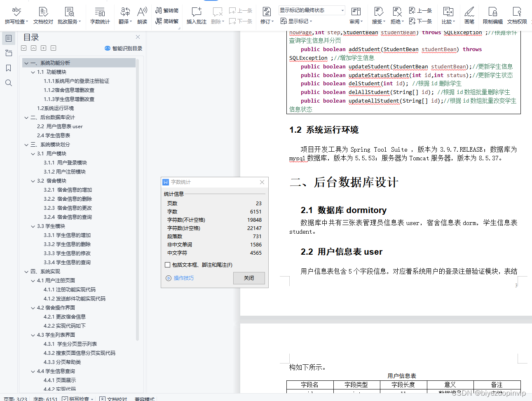Screen dimensions: 532x401
Task: Collapse 一、系统功能分析 outline section
Action: (26, 63)
